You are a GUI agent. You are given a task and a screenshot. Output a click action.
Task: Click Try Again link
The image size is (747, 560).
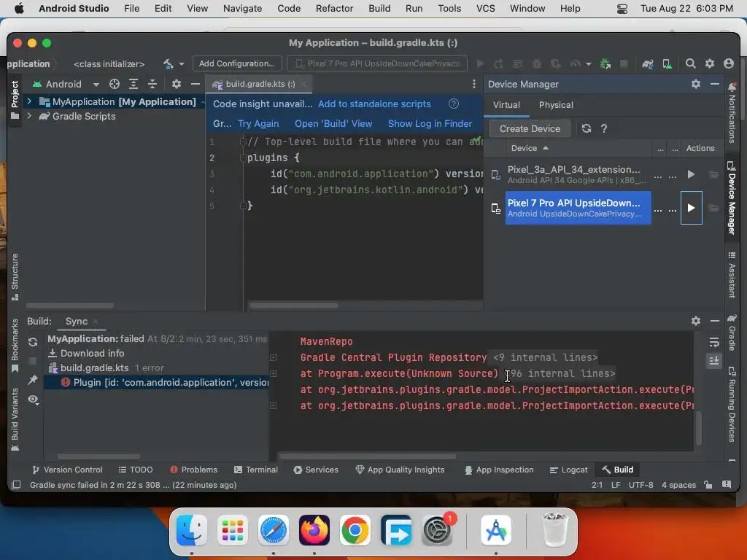(x=258, y=124)
